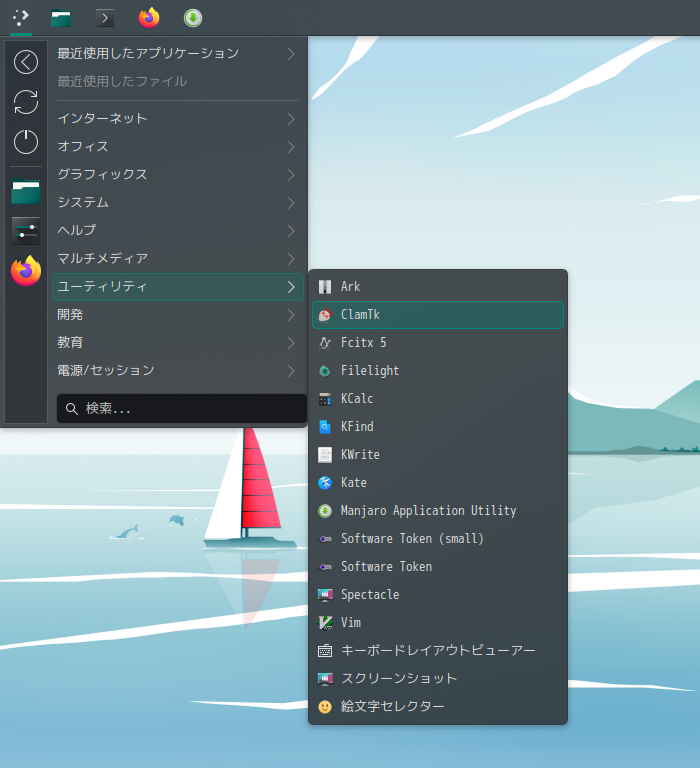Open the オフィス category
Viewport: 700px width, 768px height.
point(178,146)
